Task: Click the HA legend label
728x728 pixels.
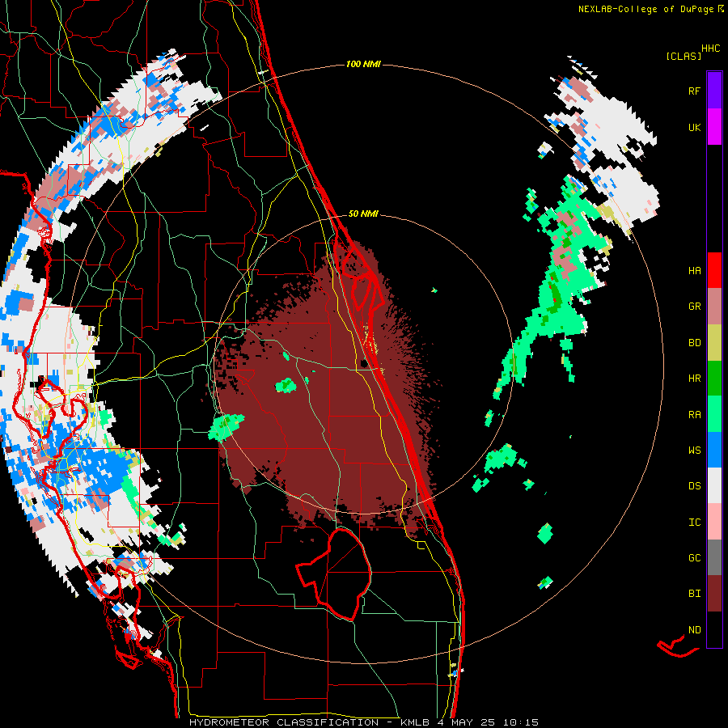Action: [x=694, y=270]
